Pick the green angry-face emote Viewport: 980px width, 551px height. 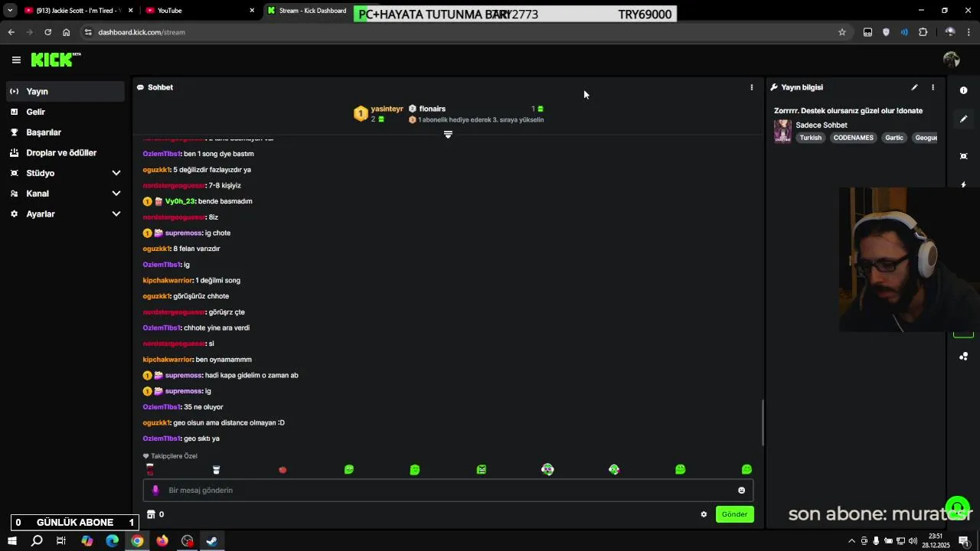(x=482, y=470)
